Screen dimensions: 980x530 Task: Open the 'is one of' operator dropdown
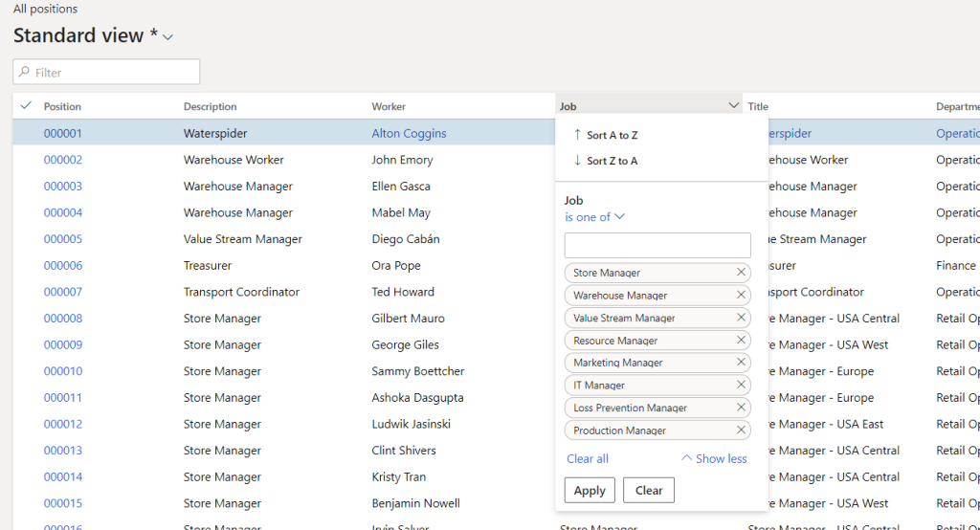[594, 217]
